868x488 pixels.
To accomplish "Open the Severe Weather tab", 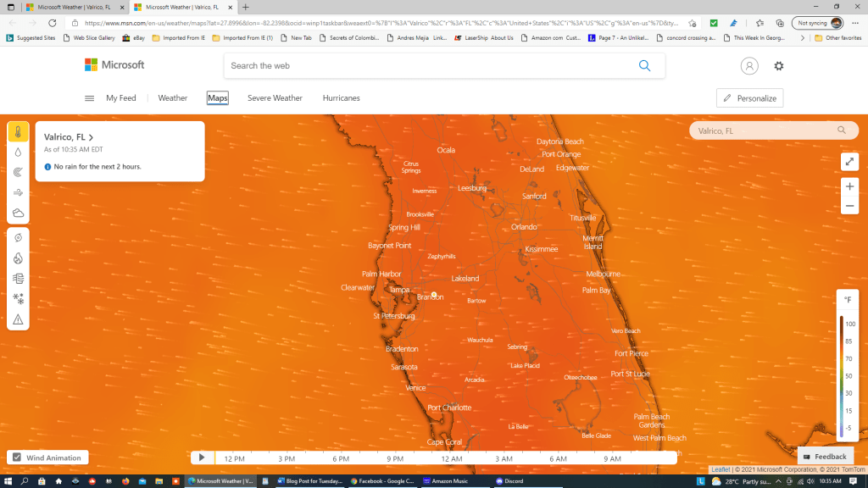I will [x=275, y=98].
